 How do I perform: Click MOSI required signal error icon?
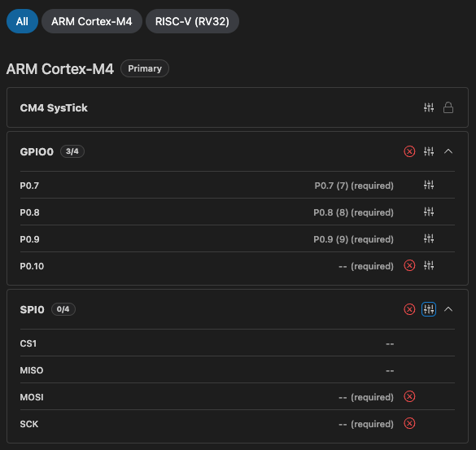click(409, 396)
